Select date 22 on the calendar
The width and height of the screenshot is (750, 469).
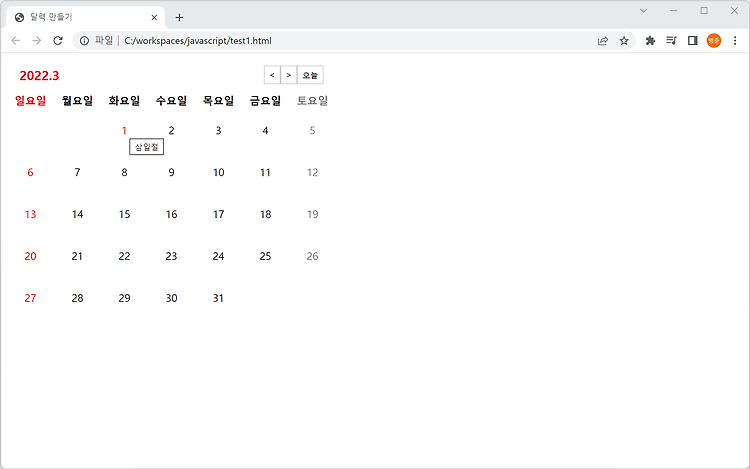pos(124,256)
